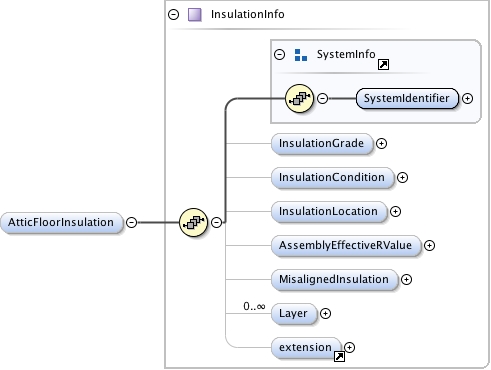Click the SystemInfo sequence compositor icon
The image size is (491, 370).
[299, 98]
